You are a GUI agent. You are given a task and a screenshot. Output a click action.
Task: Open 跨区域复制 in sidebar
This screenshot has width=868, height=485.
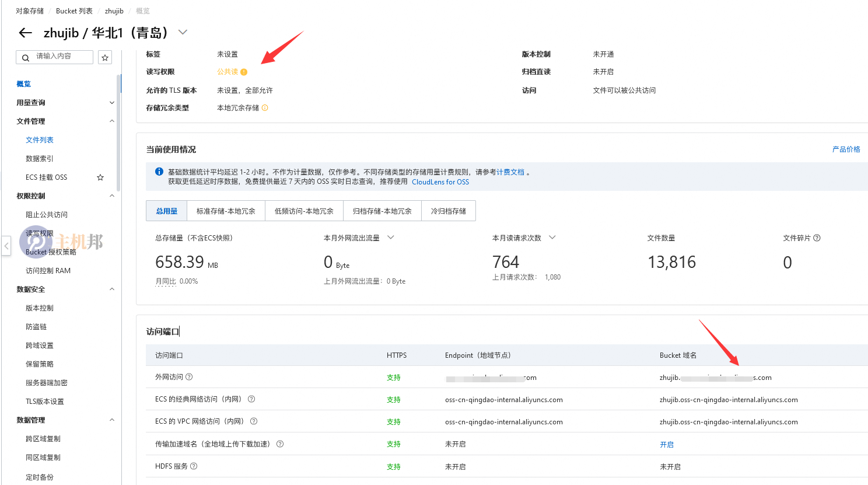(x=43, y=439)
